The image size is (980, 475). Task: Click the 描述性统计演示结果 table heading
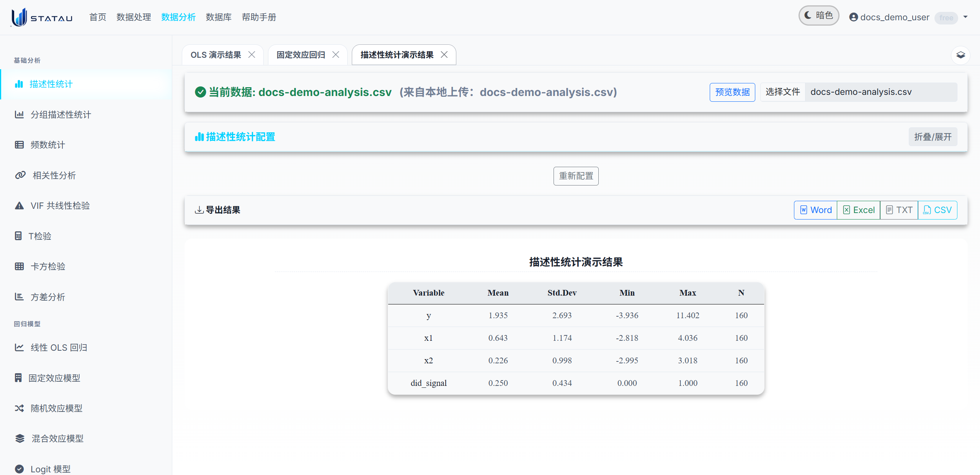coord(576,262)
